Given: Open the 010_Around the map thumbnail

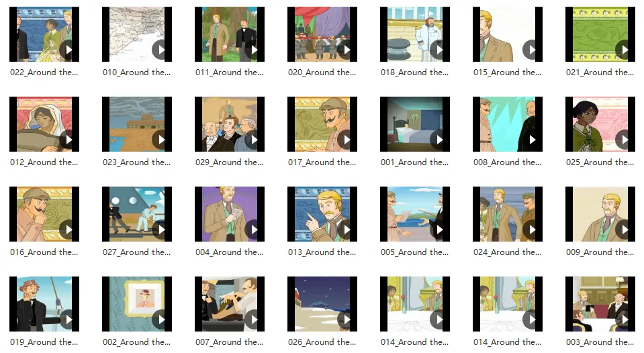Looking at the screenshot, I should [x=137, y=34].
